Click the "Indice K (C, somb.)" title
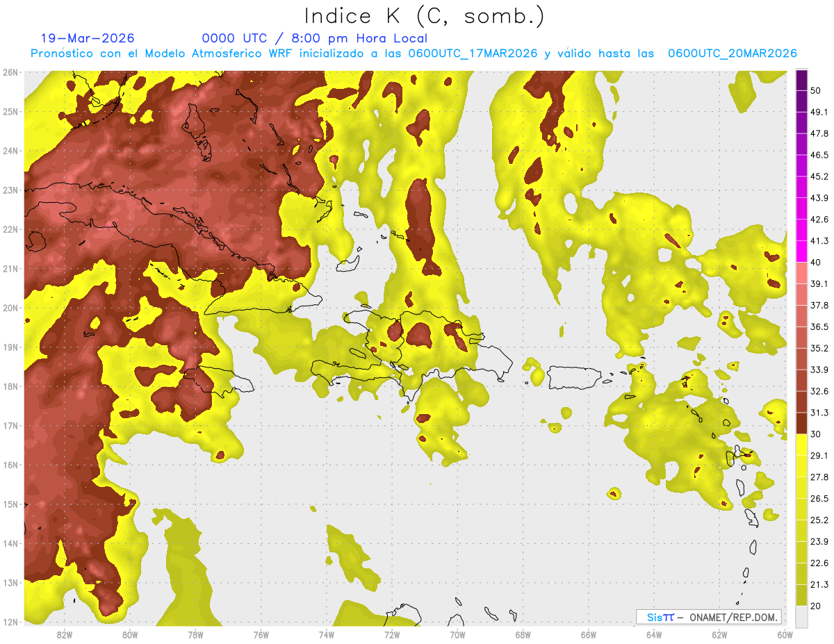This screenshot has width=834, height=644. (425, 17)
